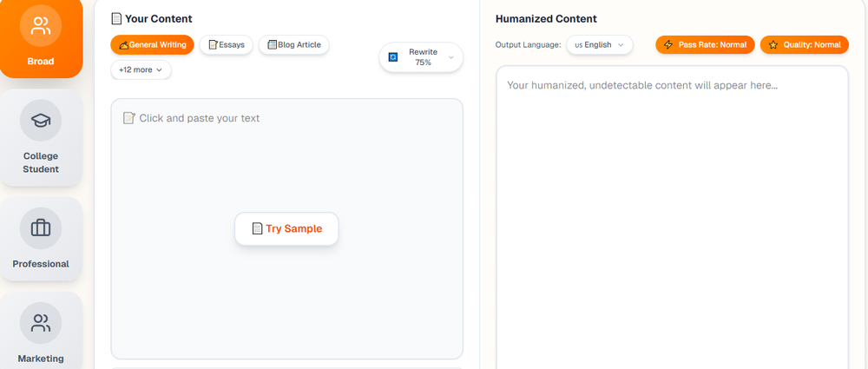The height and width of the screenshot is (369, 868).
Task: Switch to the College Student tab
Action: [x=41, y=162]
